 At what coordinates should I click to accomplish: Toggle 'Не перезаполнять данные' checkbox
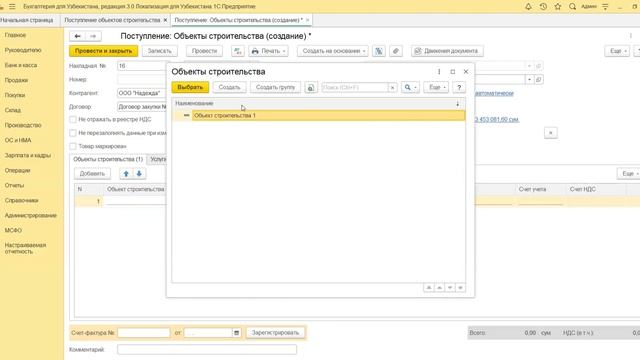[73, 133]
